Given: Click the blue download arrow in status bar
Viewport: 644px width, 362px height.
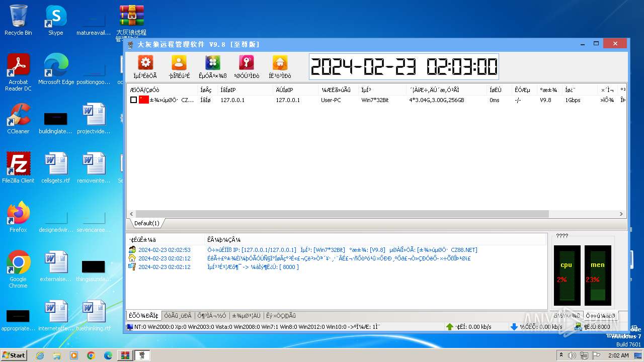Looking at the screenshot, I should [514, 327].
